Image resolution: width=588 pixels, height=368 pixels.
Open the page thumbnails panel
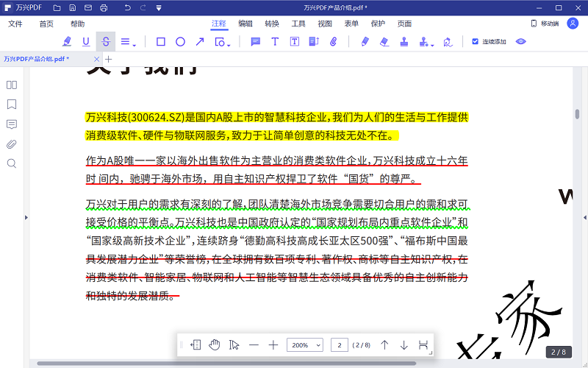[x=12, y=85]
